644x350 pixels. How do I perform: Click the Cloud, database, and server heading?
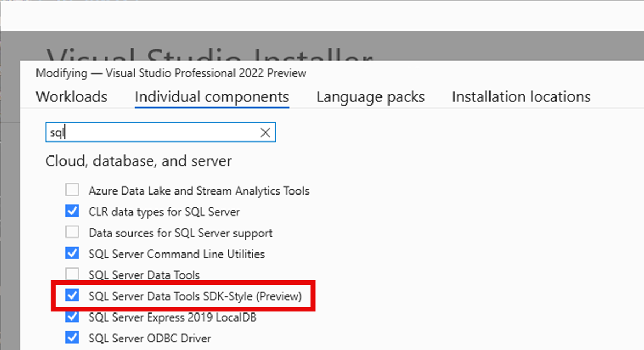(x=138, y=161)
